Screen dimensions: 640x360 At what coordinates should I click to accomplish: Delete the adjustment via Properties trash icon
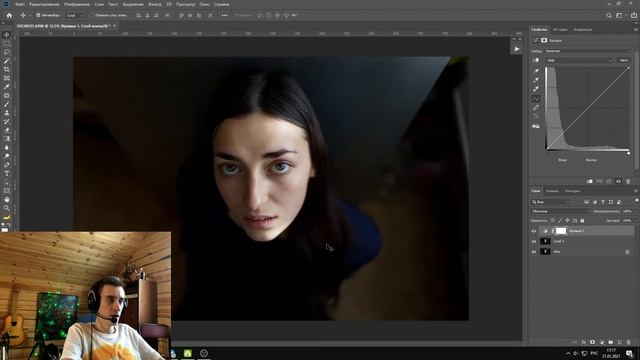[x=628, y=181]
